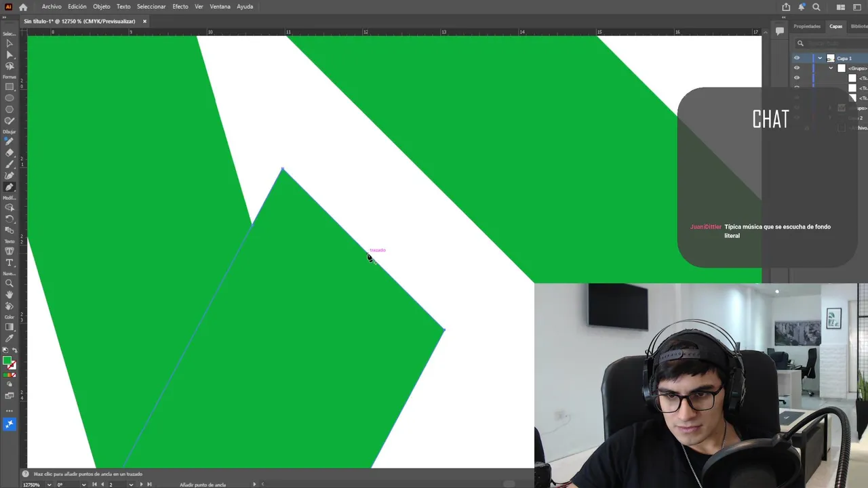Toggle visibility eye of the Grupo sublayer

(x=797, y=68)
